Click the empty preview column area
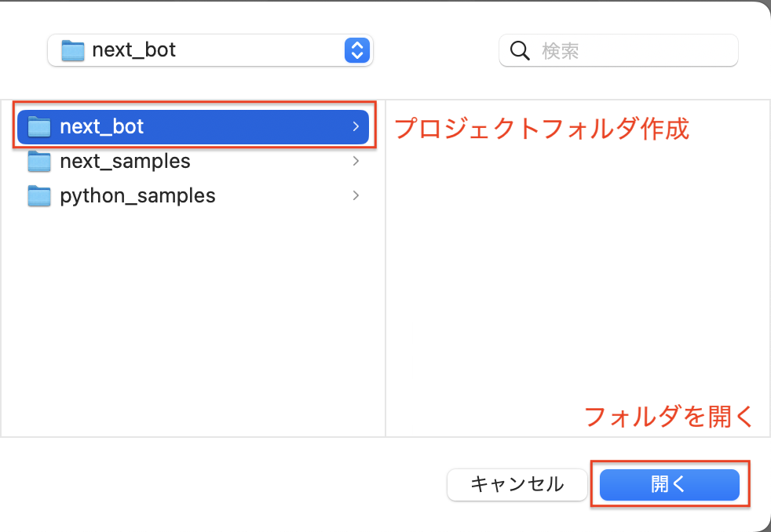Viewport: 771px width, 532px height. (578, 275)
